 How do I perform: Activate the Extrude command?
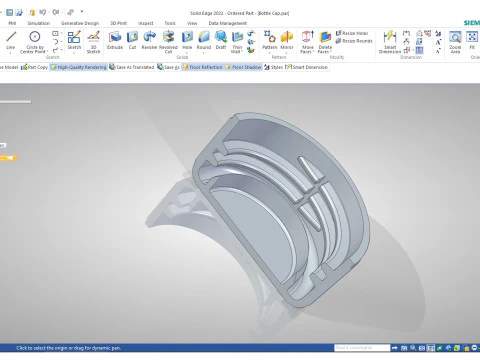tap(115, 40)
